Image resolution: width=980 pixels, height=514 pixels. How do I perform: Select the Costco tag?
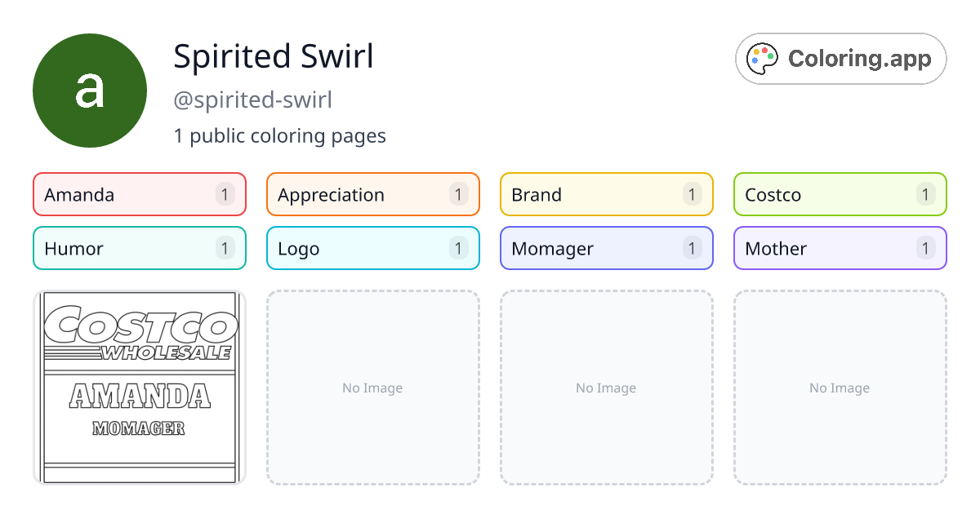click(840, 194)
